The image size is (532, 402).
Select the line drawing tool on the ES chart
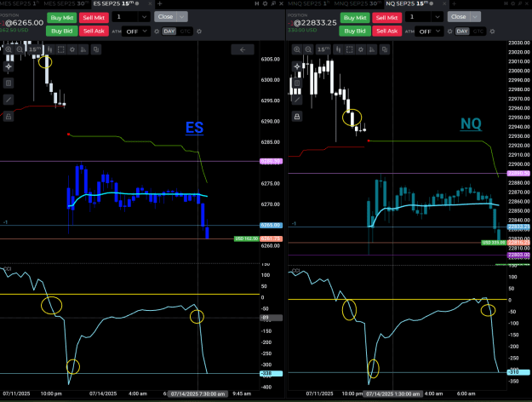[9, 100]
